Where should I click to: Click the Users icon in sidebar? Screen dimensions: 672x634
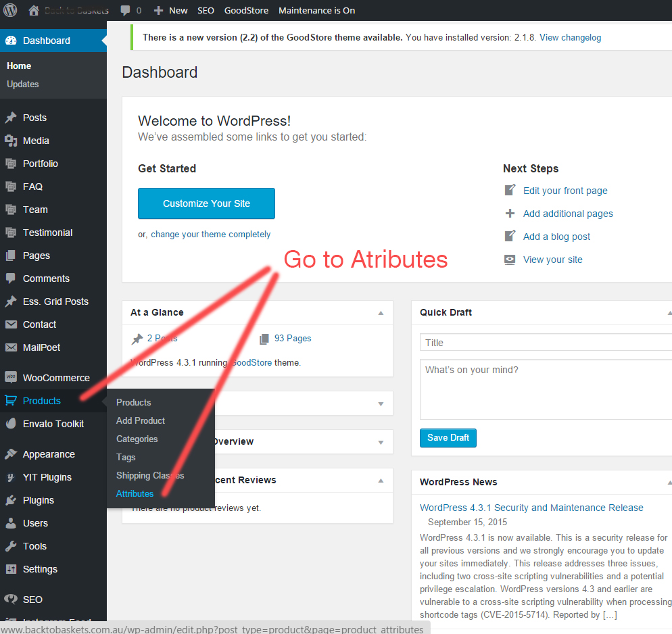[x=11, y=523]
